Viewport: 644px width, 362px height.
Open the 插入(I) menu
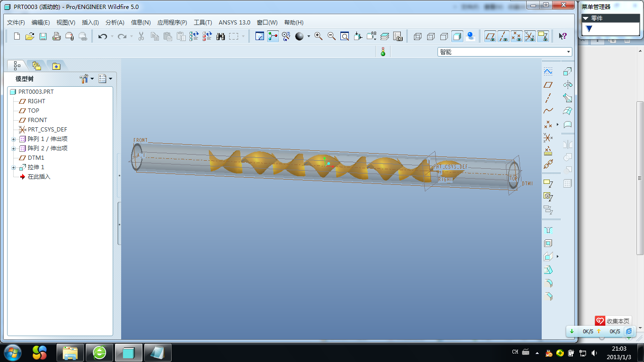coord(90,22)
